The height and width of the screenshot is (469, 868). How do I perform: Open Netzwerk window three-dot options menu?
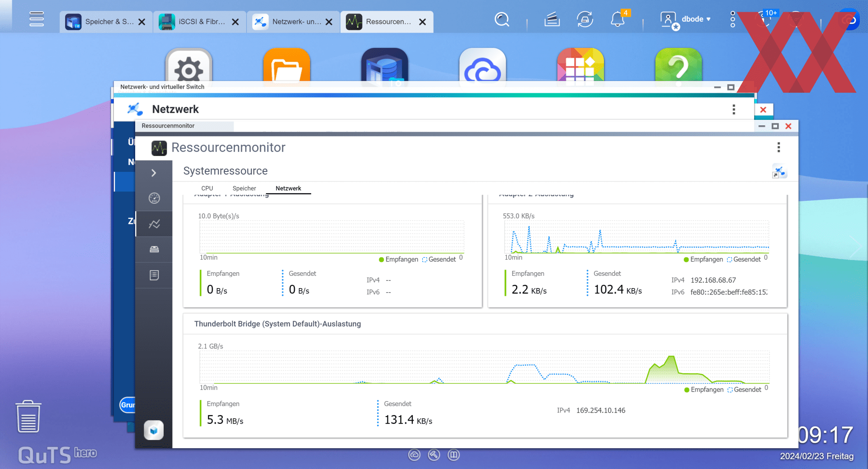[734, 109]
